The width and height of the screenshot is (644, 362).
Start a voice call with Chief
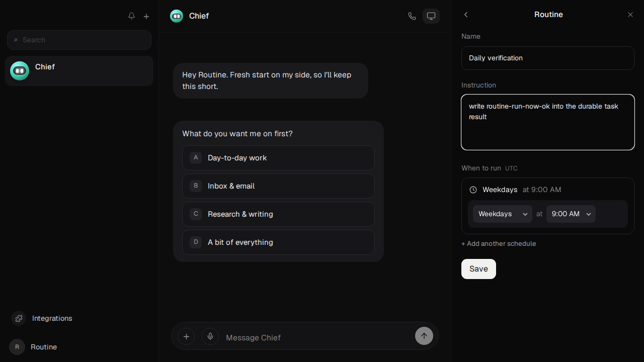tap(412, 16)
